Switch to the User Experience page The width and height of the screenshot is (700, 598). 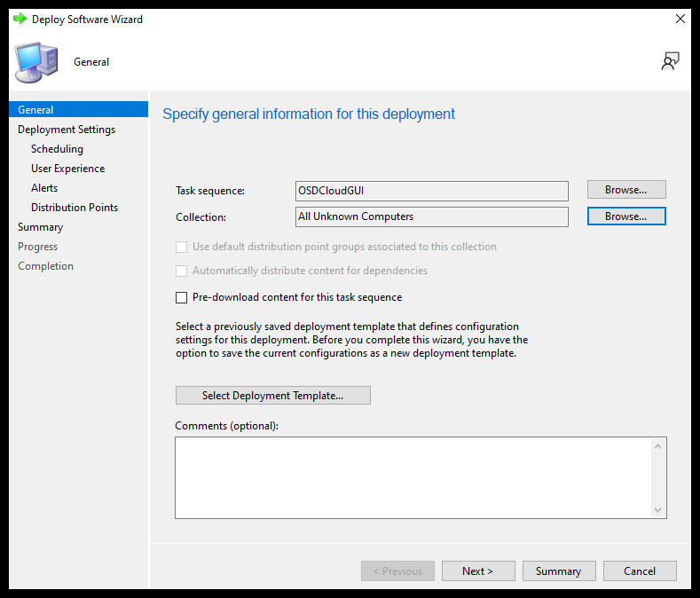(67, 169)
